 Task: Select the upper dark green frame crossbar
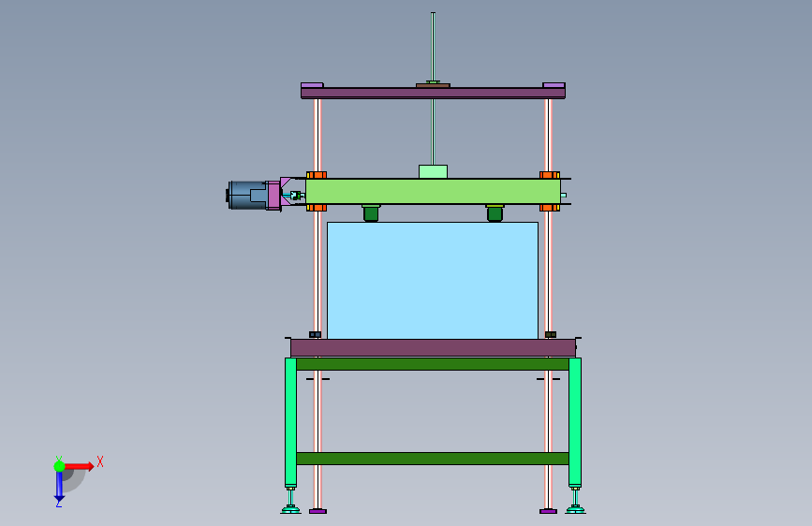[433, 364]
